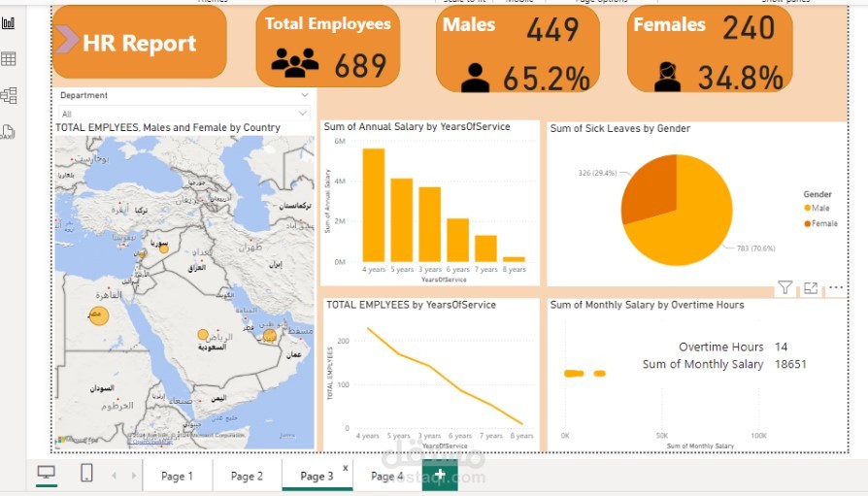This screenshot has height=496, width=868.
Task: Click the Gender legend title
Action: (x=818, y=194)
